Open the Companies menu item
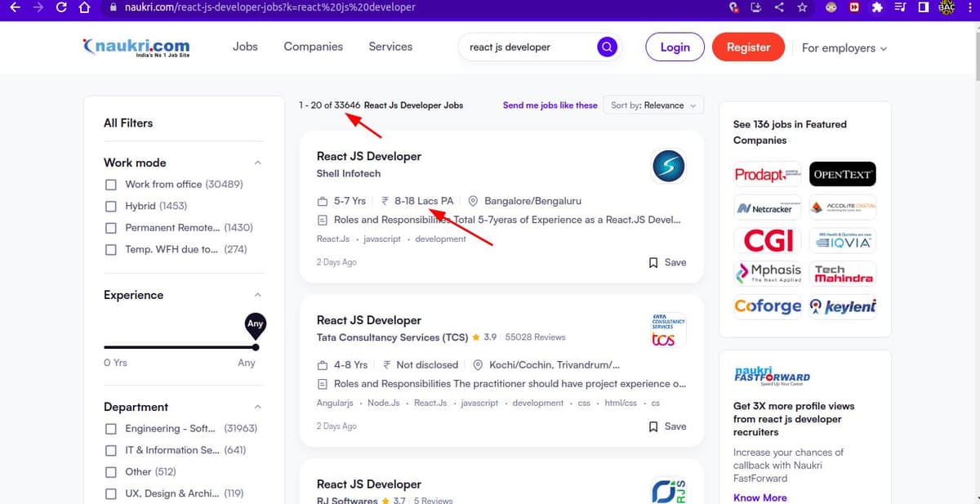Image resolution: width=980 pixels, height=504 pixels. pyautogui.click(x=313, y=47)
